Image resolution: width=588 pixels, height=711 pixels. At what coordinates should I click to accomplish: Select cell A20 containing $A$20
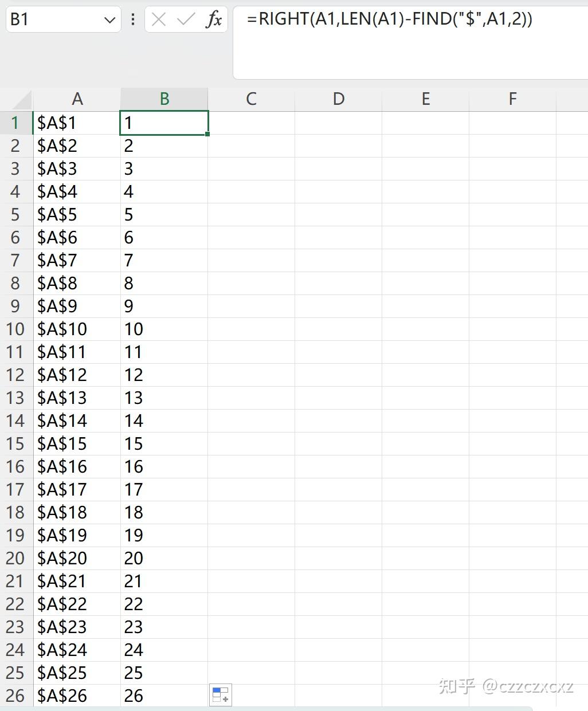(x=77, y=558)
